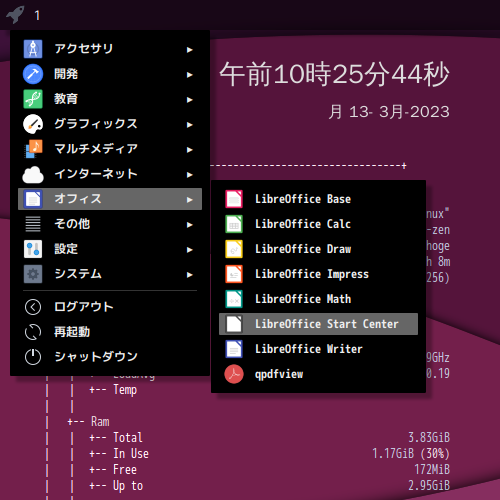Click the paint palette icon beside グラフィックス
The height and width of the screenshot is (500, 500).
click(x=33, y=124)
